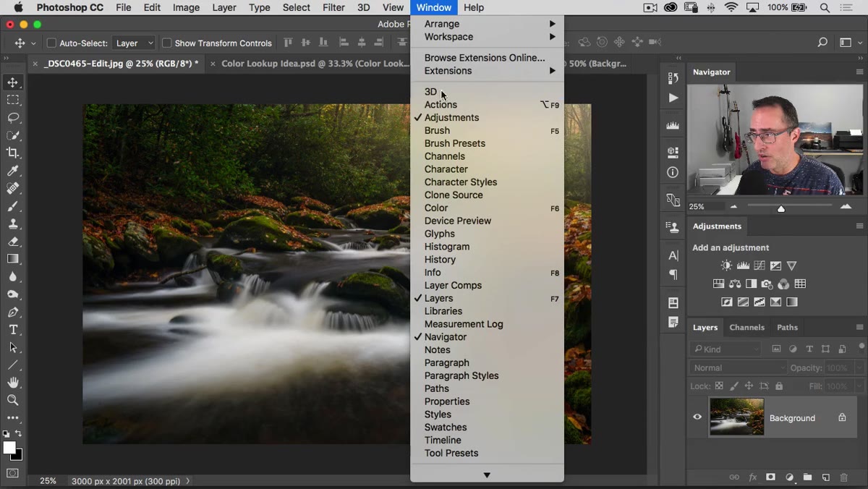Viewport: 868px width, 489px height.
Task: Open the Filter menu in the menu bar
Action: click(x=333, y=7)
